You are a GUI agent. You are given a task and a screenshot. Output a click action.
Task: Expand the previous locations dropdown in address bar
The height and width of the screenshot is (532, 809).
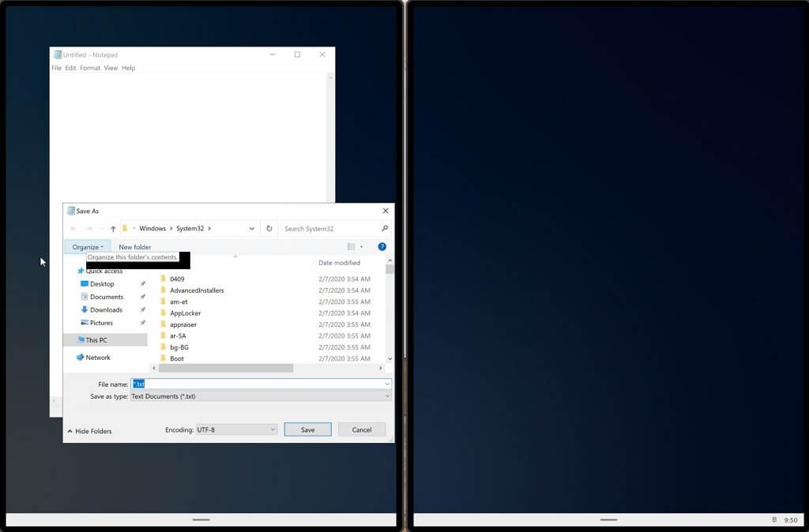click(x=252, y=228)
